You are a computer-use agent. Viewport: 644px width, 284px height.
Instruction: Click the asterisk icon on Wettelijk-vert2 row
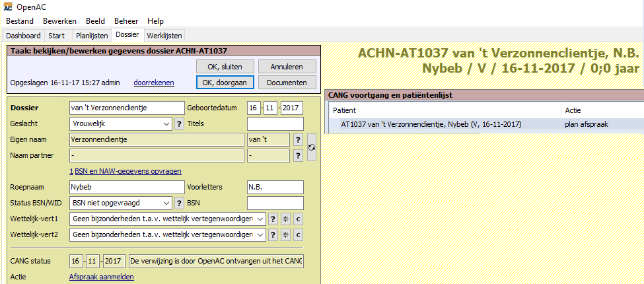click(x=285, y=235)
